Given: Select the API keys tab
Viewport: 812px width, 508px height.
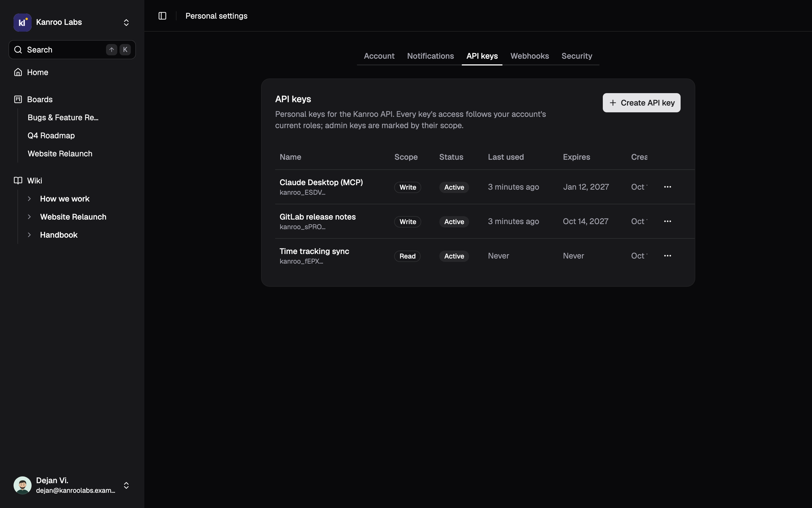Looking at the screenshot, I should (482, 56).
